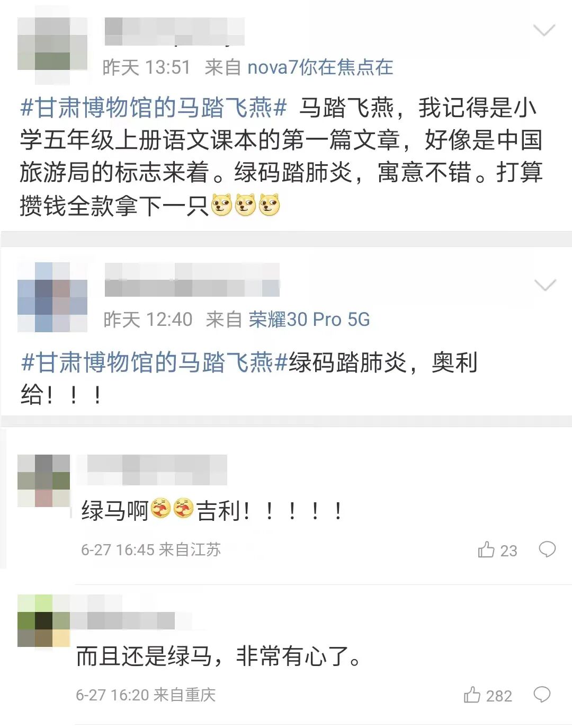Open the 荣耀30 Pro 5G device source link
The image size is (572, 728).
click(x=309, y=319)
